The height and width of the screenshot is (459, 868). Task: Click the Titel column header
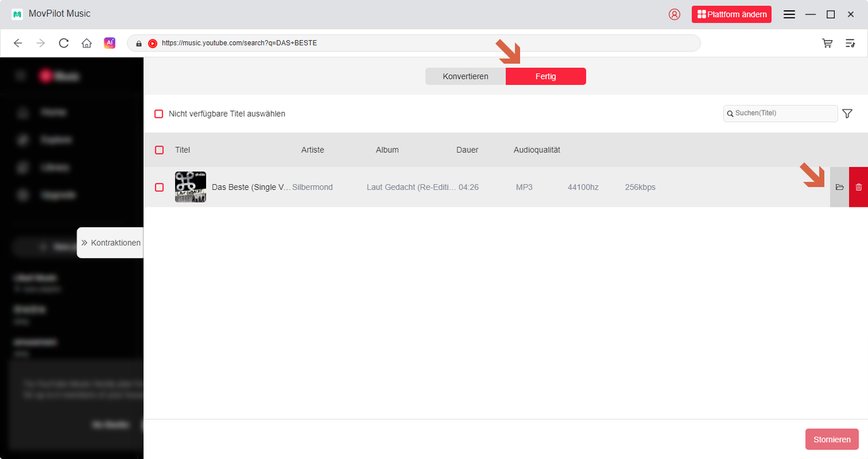click(182, 150)
